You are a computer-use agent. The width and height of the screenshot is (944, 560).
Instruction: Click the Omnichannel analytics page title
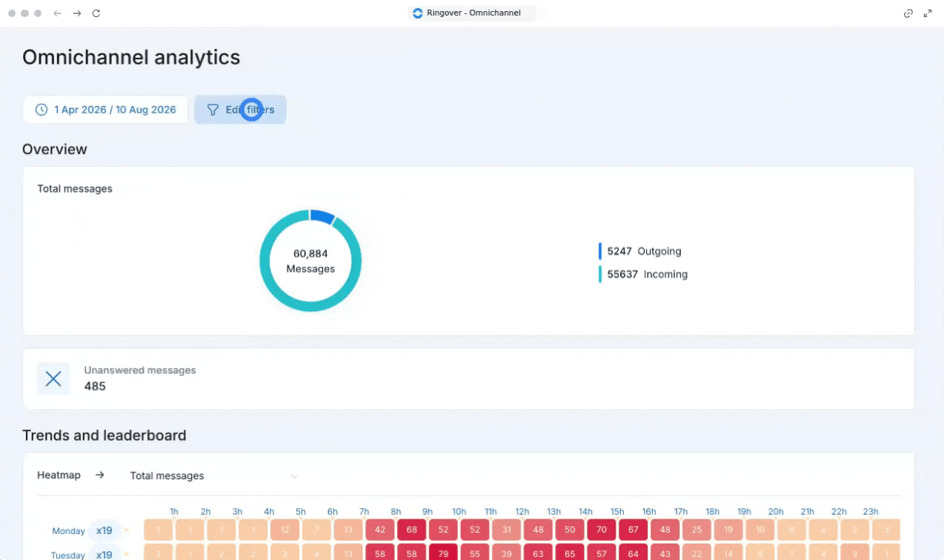click(131, 57)
